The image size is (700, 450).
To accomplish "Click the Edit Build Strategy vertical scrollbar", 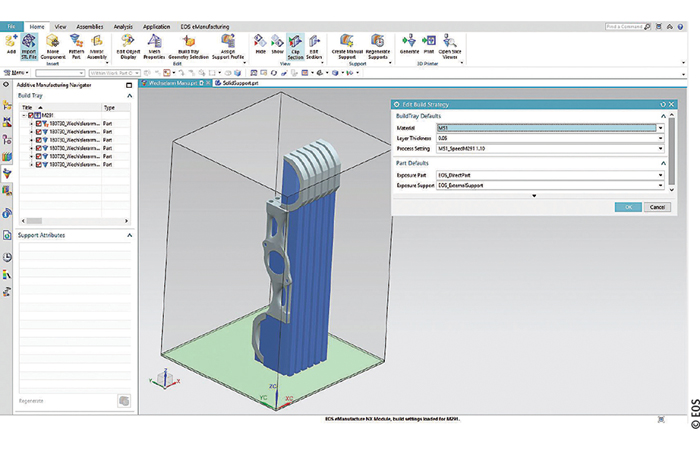I will [x=671, y=152].
